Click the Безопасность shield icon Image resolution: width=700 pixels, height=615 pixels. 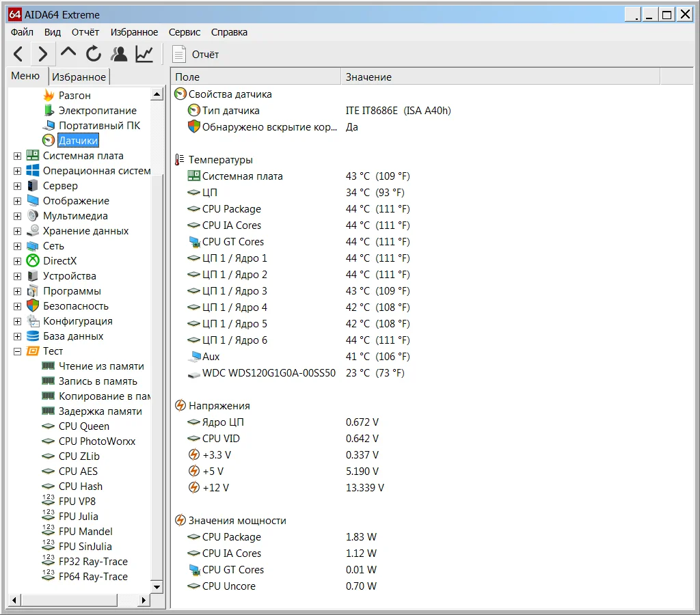pyautogui.click(x=33, y=305)
